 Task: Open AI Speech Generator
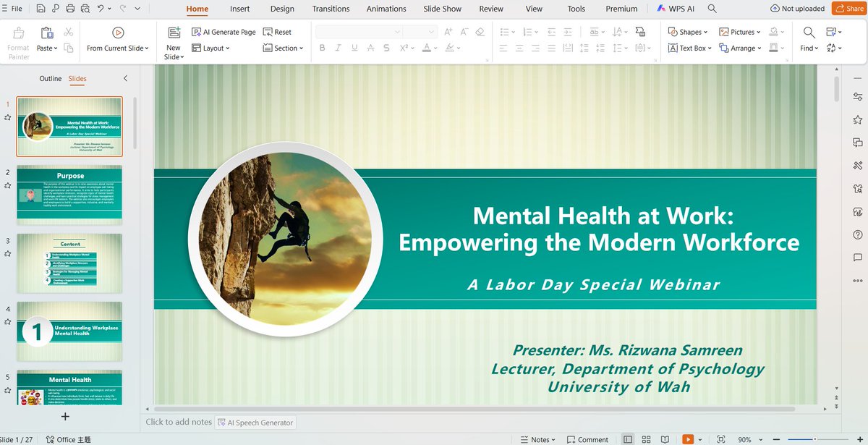coord(255,423)
